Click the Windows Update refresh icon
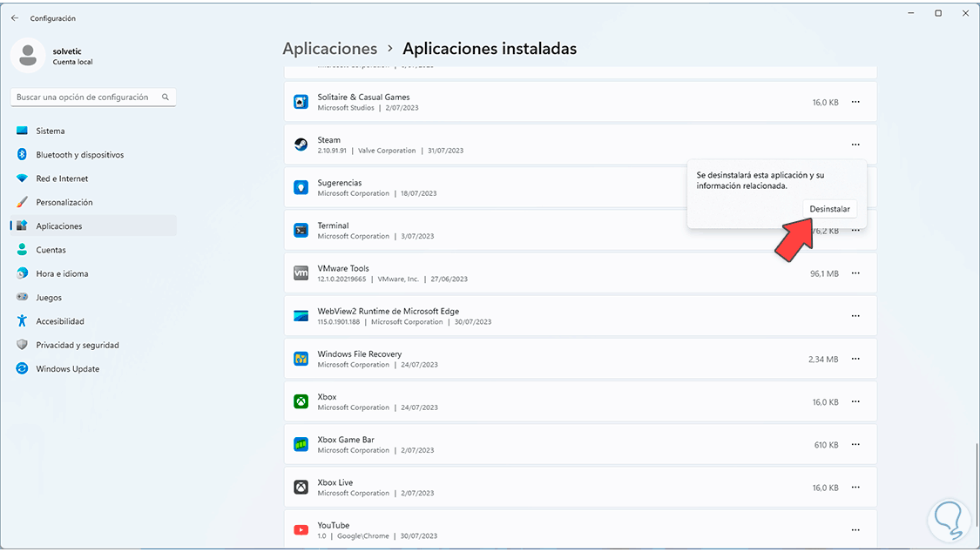The image size is (980, 552). click(22, 367)
